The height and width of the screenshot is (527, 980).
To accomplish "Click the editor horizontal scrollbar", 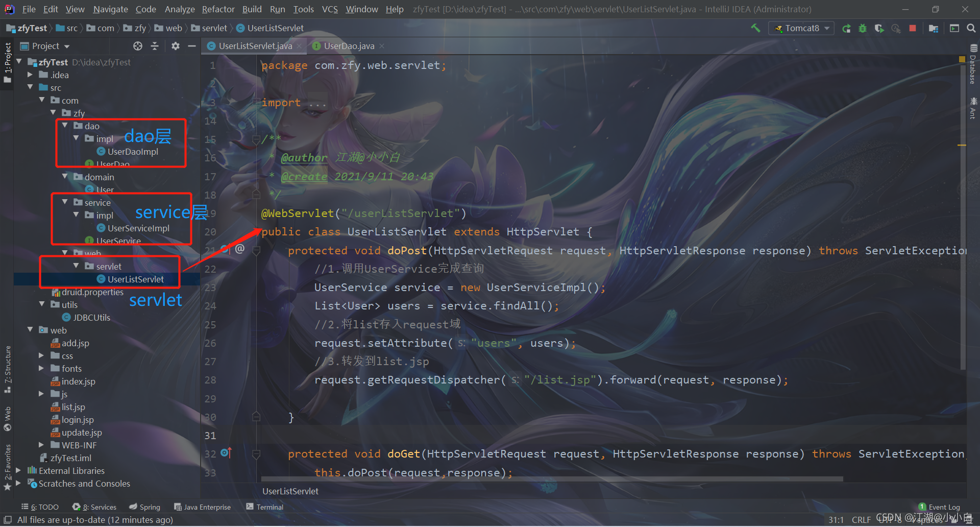I will tap(552, 479).
